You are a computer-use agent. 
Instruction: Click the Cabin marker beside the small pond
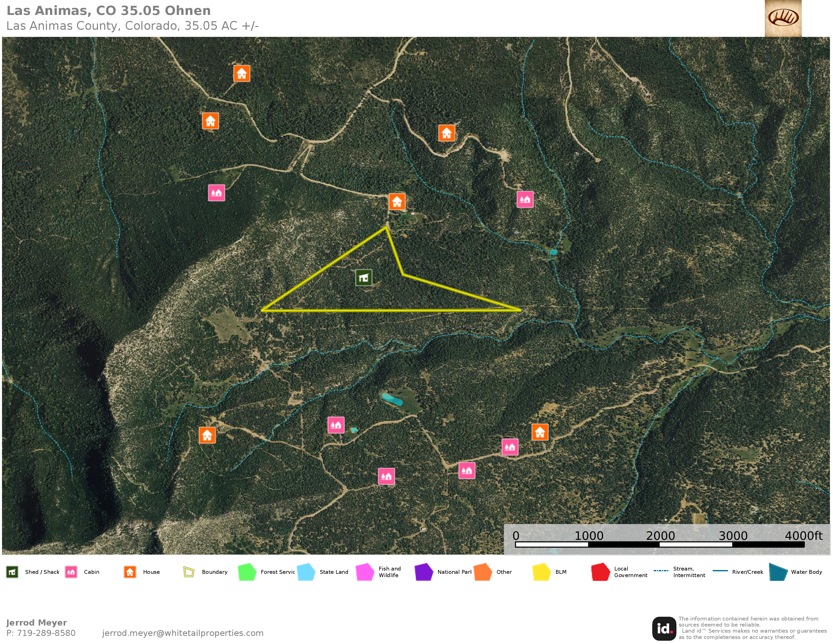click(x=336, y=425)
